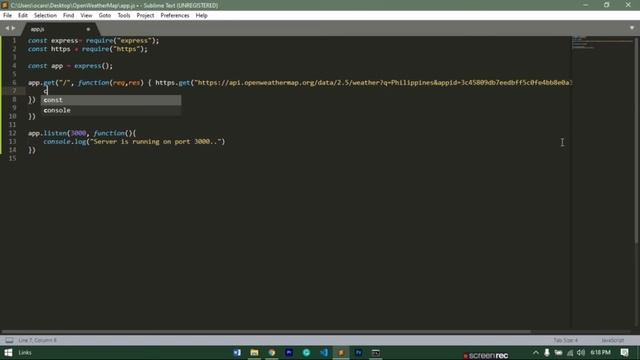Open the dark blue app icon right of Chrome
The width and height of the screenshot is (640, 360).
pos(289,353)
